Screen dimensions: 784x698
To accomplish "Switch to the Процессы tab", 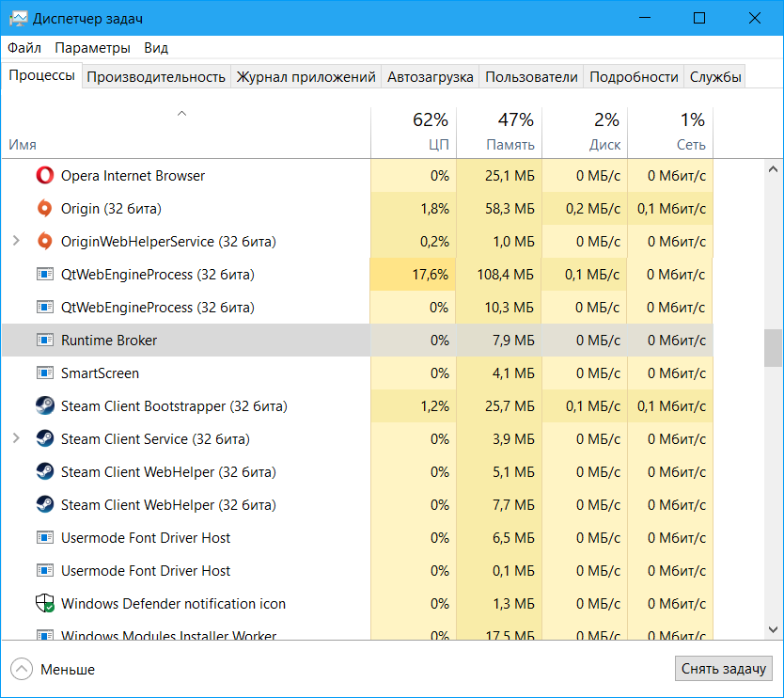I will (x=42, y=75).
